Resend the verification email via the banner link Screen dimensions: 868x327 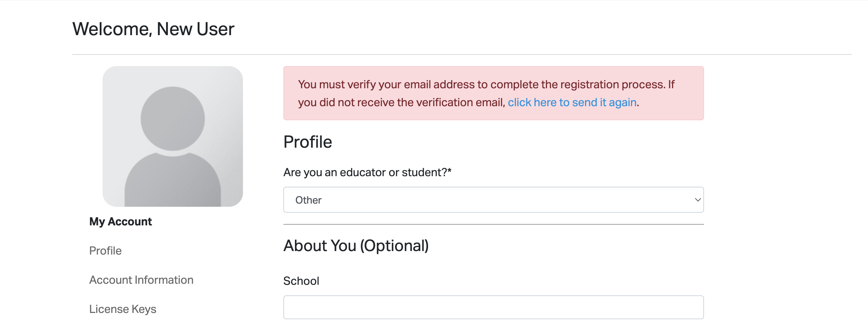[x=571, y=102]
